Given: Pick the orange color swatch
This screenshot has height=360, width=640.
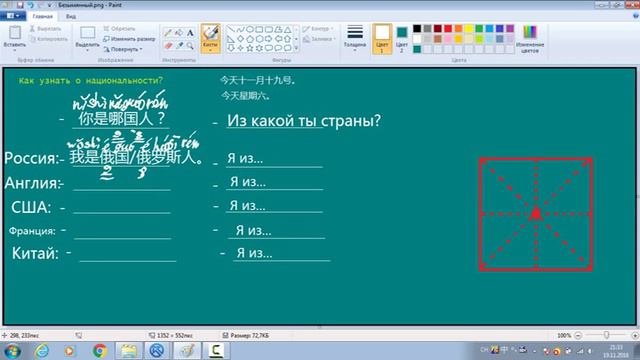Looking at the screenshot, I should click(458, 29).
